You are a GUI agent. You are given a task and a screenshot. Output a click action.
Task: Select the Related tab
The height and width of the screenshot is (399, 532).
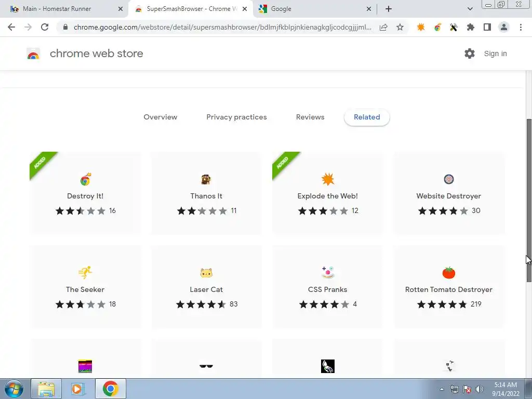(367, 117)
